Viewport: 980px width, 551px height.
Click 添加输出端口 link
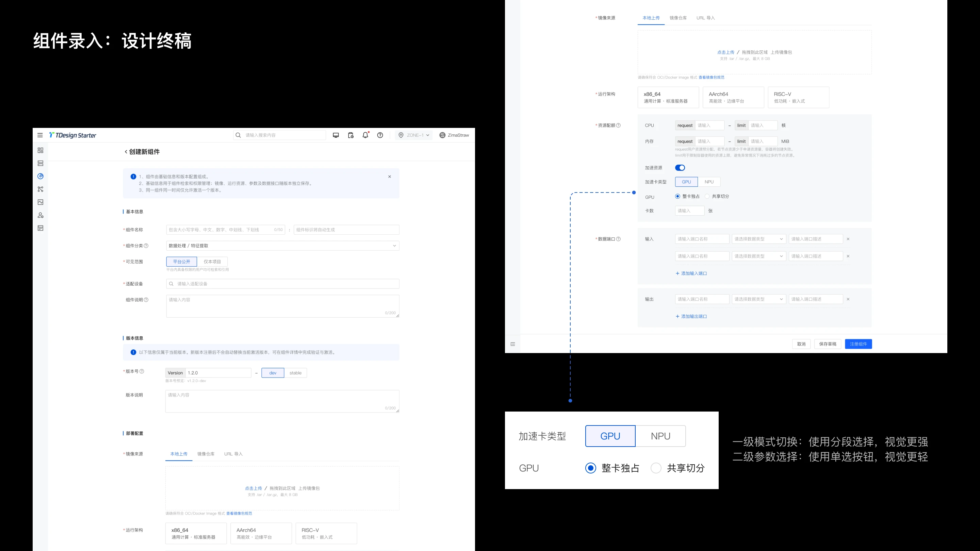[691, 316]
